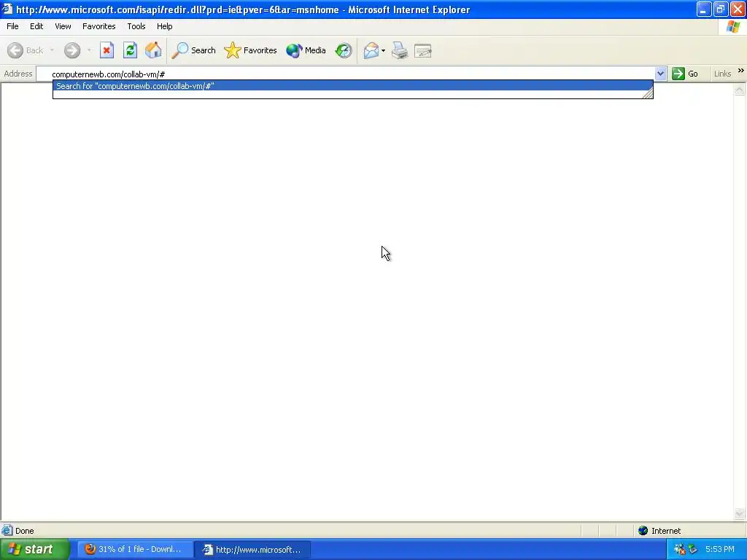Open the Mail button dropdown arrow

pyautogui.click(x=384, y=50)
